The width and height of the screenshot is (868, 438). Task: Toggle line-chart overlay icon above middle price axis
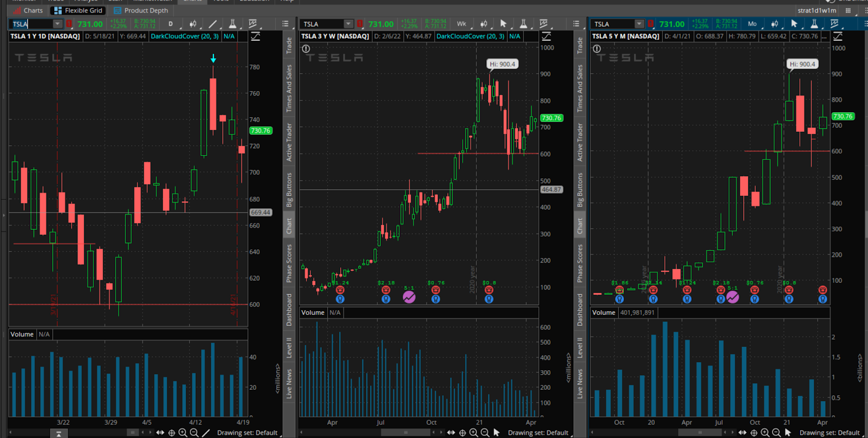tap(546, 36)
